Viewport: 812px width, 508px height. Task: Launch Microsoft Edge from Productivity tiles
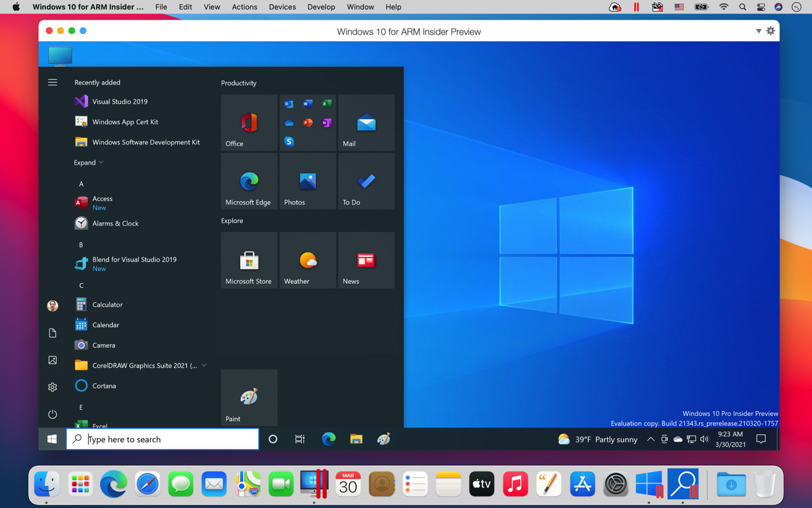tap(249, 182)
